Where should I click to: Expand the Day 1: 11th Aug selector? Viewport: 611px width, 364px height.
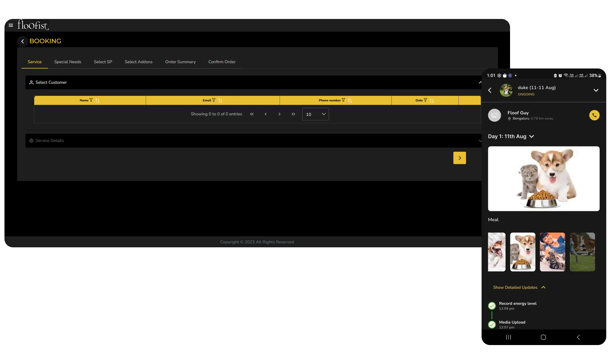(x=531, y=136)
